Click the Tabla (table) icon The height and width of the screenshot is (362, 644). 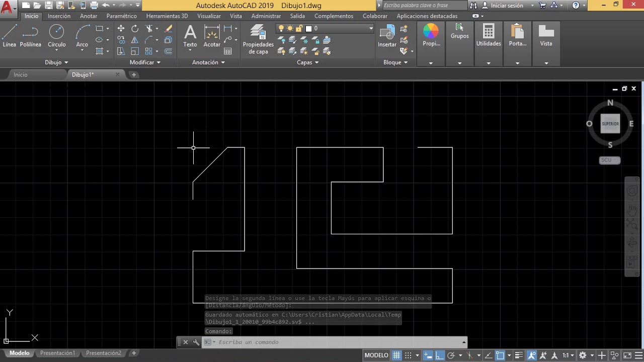[228, 51]
